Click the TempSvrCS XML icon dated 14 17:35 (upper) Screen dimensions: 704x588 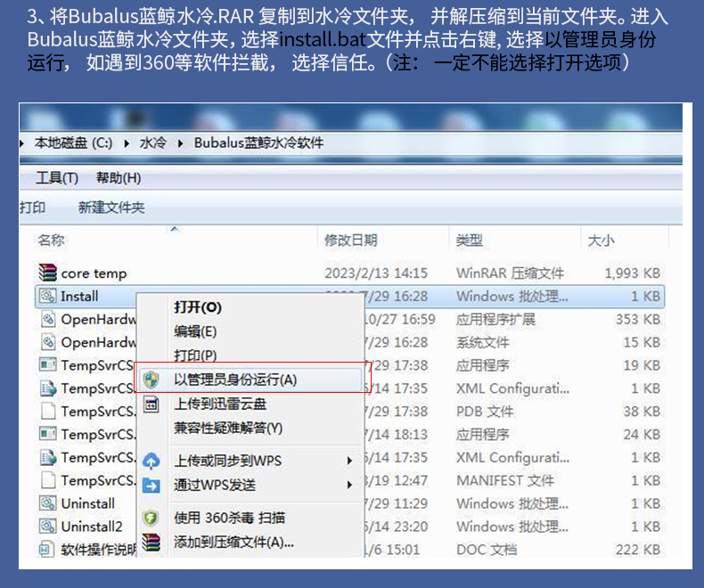coord(48,388)
